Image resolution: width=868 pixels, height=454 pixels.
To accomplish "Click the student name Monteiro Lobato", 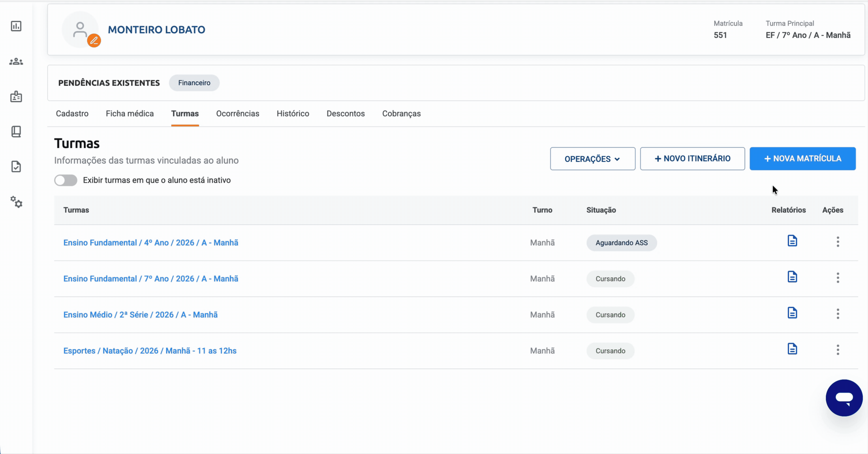I will (x=156, y=30).
